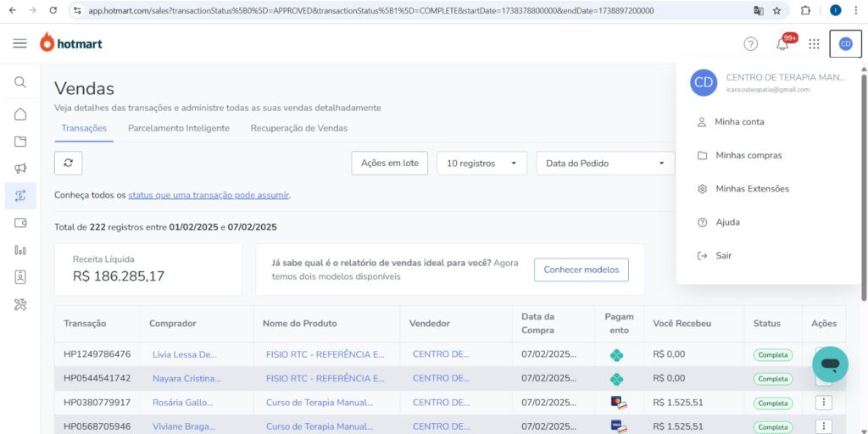Expand the 10 registros dropdown
Viewport: 868px width, 434px height.
point(481,164)
